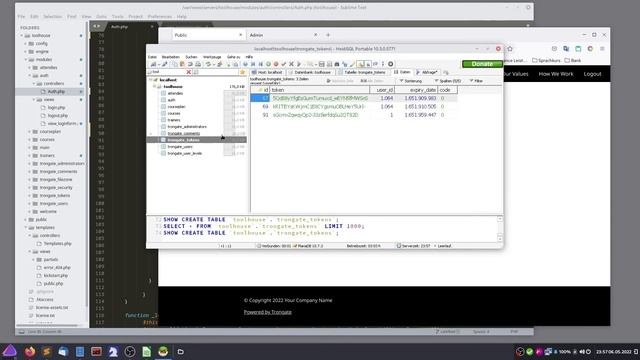Click the Sublime Text icon in the taskbar
This screenshot has height=360, width=640.
point(47,351)
